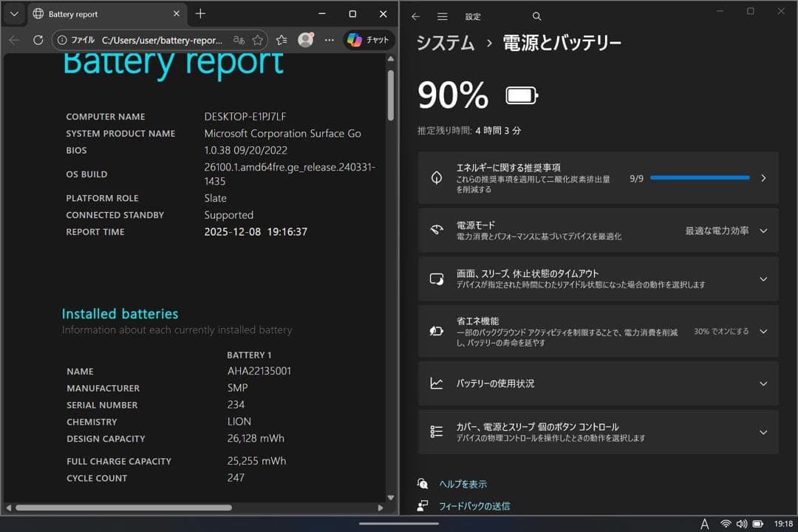Expand the 省エネ機能 section

pyautogui.click(x=763, y=331)
